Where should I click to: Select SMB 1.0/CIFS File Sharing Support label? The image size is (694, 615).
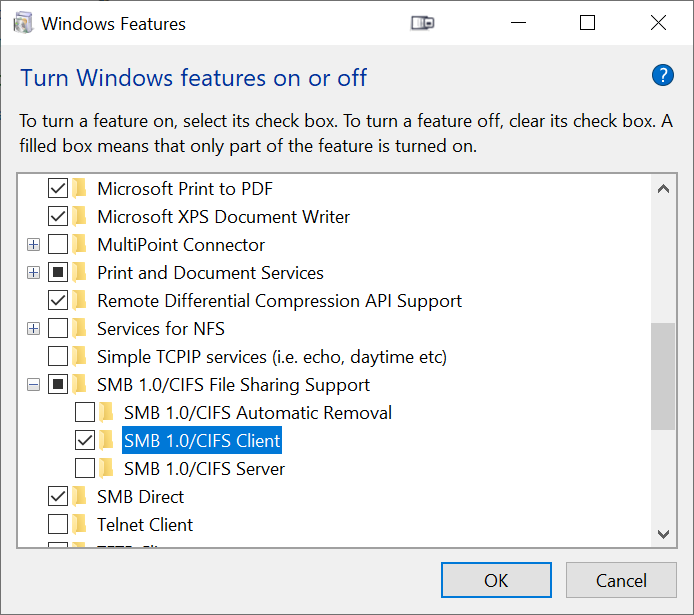(x=233, y=385)
